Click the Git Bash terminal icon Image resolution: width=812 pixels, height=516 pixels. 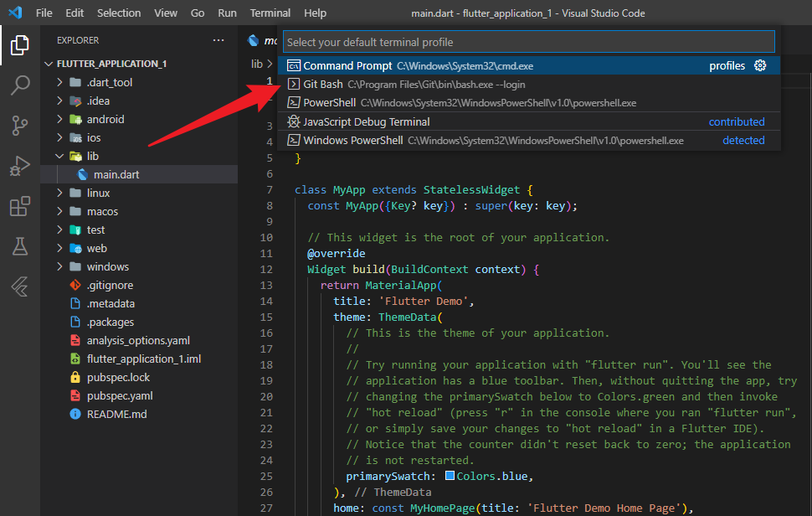pos(294,85)
